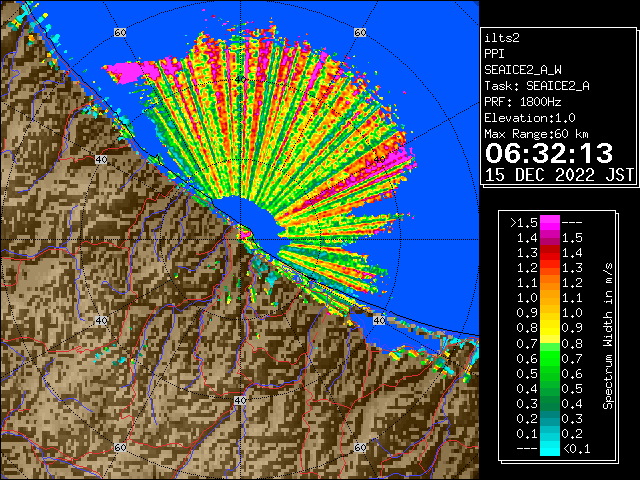Pick the magenta swatch at the legend top
Viewport: 640px width, 480px height.
click(550, 223)
